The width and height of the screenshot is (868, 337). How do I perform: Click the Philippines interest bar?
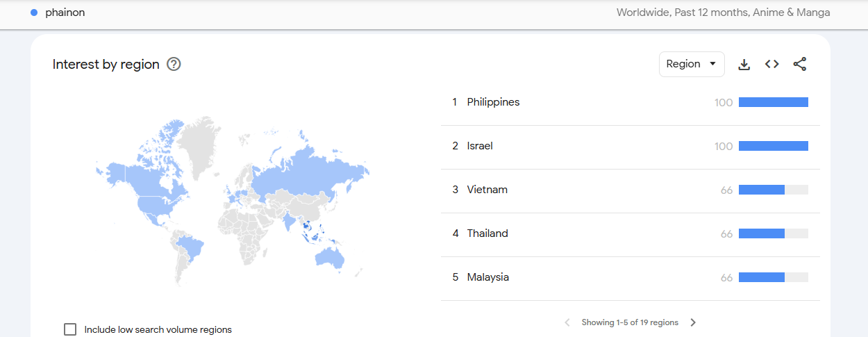pyautogui.click(x=774, y=102)
